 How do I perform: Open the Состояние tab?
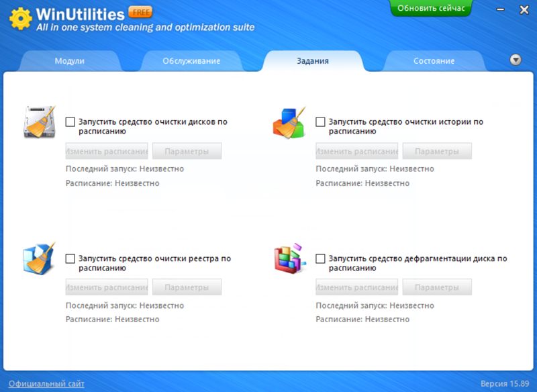[434, 61]
